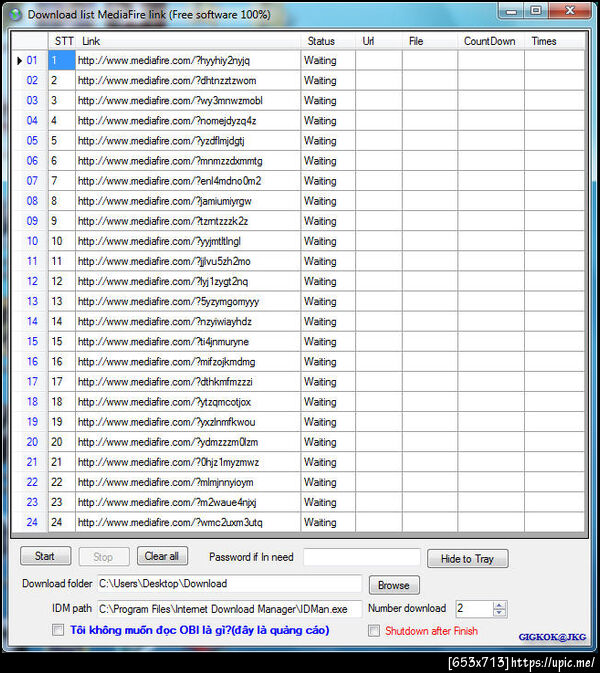Select link cell '?m2waue4njxj'
Viewport: 600px width, 673px height.
[x=188, y=502]
